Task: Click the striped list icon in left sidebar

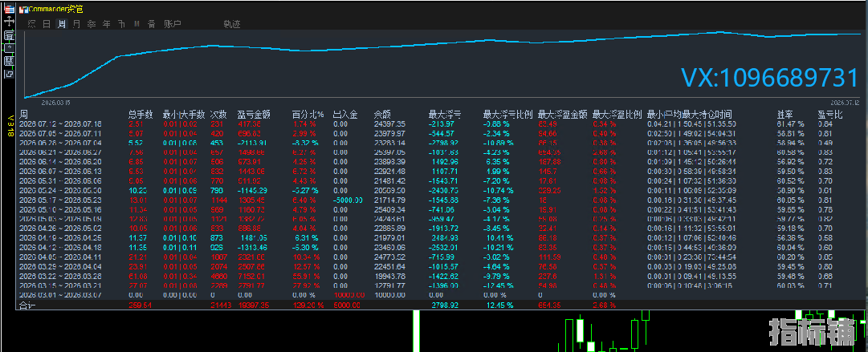Action: coord(8,9)
